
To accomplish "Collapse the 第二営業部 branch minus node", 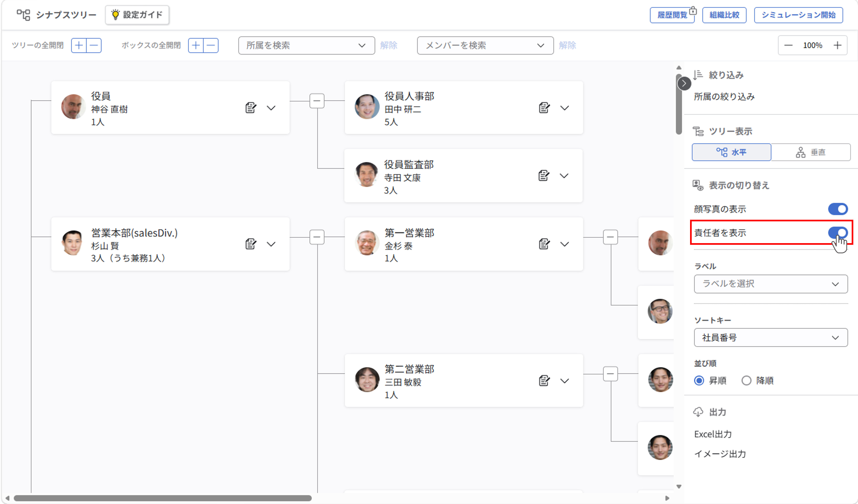I will (x=610, y=374).
